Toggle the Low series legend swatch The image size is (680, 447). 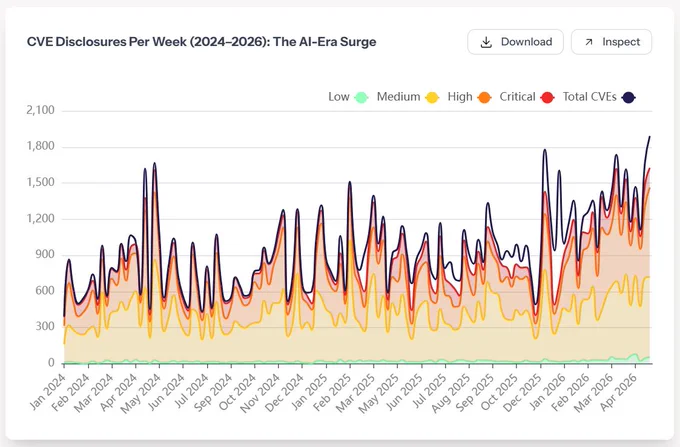(x=361, y=97)
